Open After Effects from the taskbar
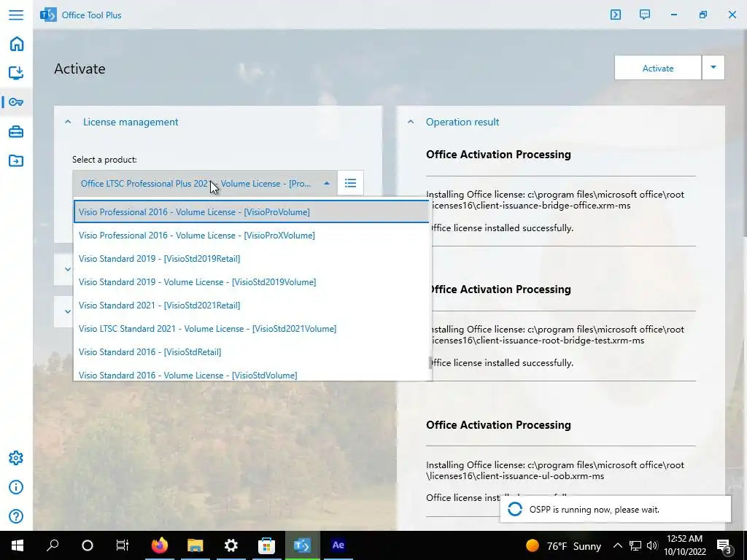747x560 pixels. tap(338, 545)
